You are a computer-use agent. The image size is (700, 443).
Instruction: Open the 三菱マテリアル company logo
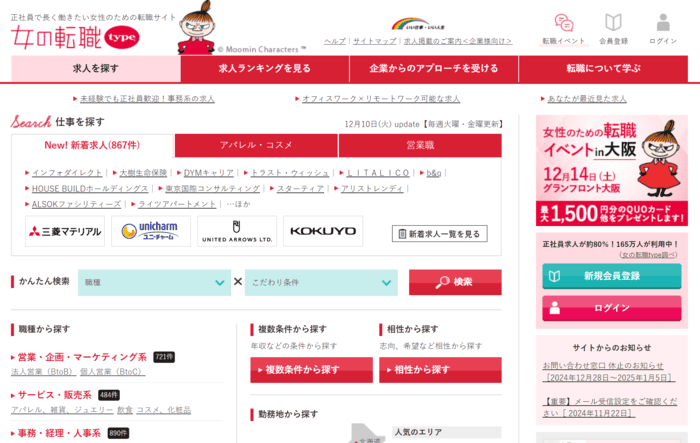click(x=65, y=232)
